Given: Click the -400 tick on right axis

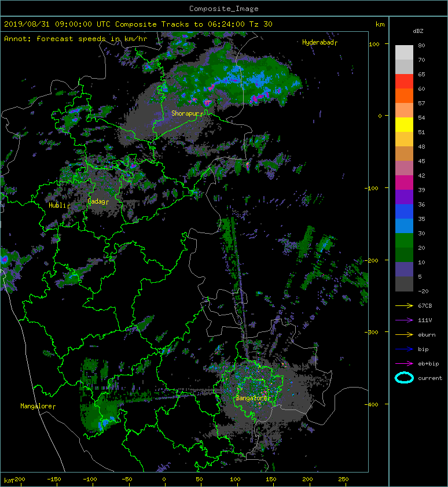Looking at the screenshot, I should tap(372, 404).
